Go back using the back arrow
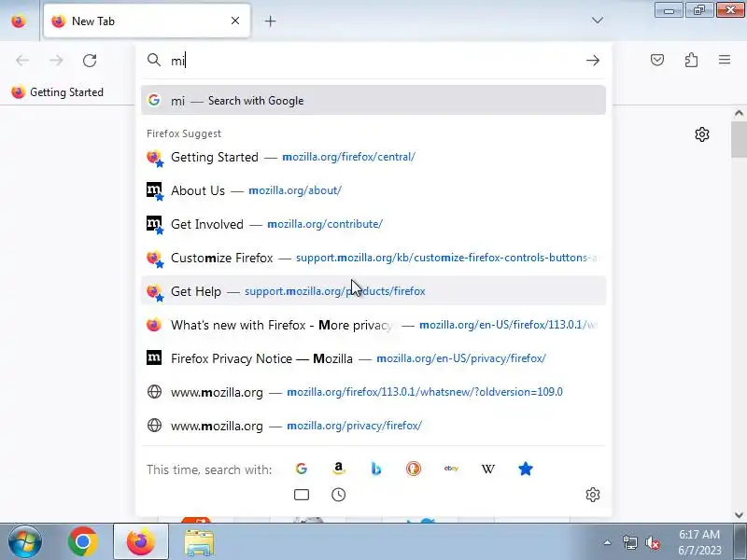This screenshot has width=747, height=560. tap(22, 61)
